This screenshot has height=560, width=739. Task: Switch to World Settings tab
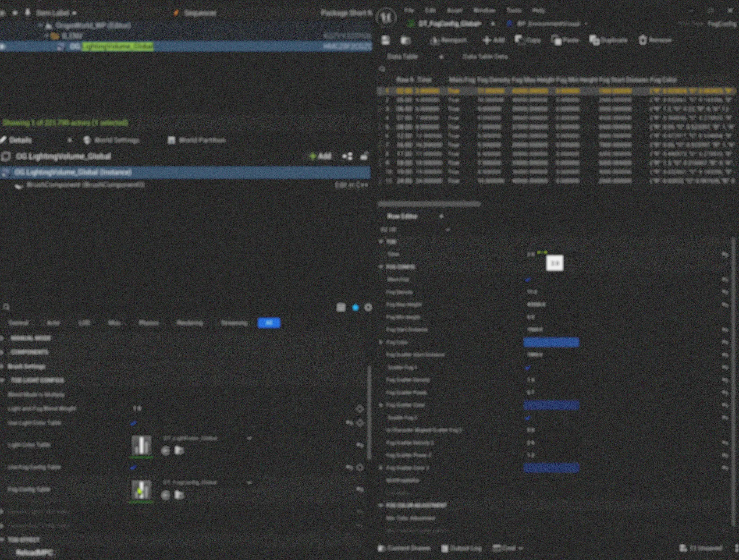(112, 140)
